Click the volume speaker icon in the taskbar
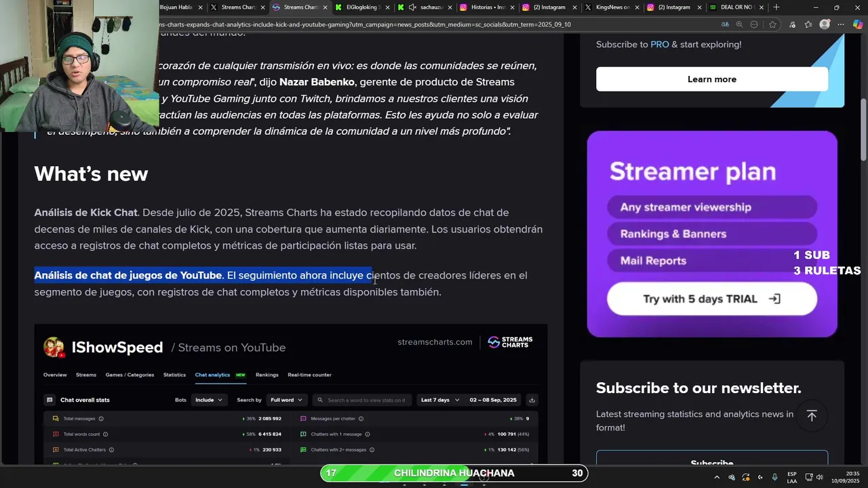 pos(820,477)
